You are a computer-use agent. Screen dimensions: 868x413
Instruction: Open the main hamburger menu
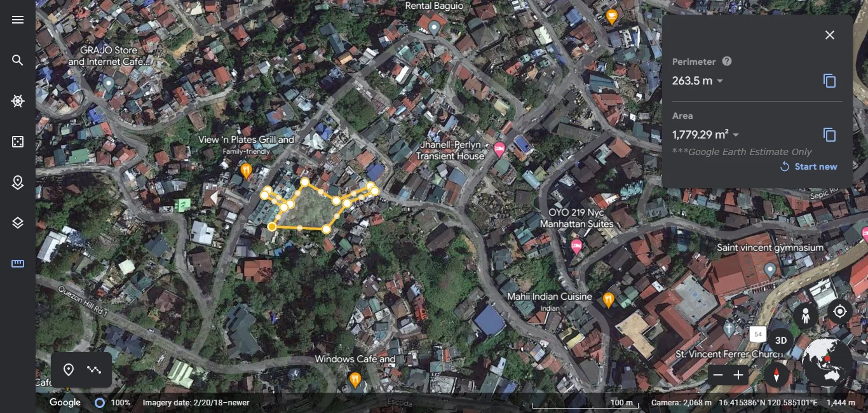tap(17, 20)
